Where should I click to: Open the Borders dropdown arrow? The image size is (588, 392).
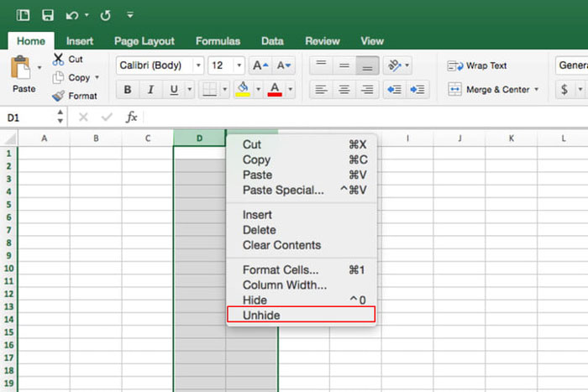tap(224, 90)
